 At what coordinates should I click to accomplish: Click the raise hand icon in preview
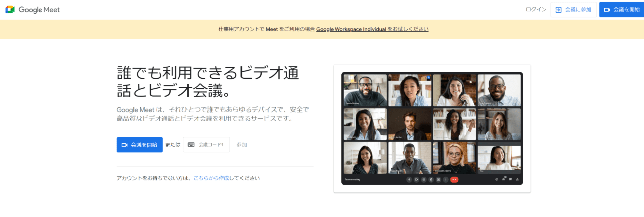(431, 180)
